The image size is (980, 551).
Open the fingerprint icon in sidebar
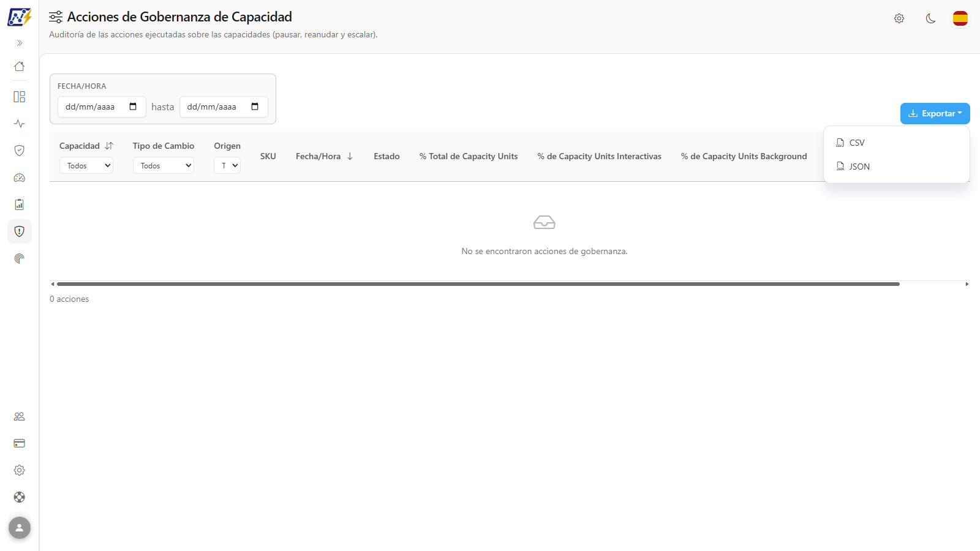(x=20, y=258)
